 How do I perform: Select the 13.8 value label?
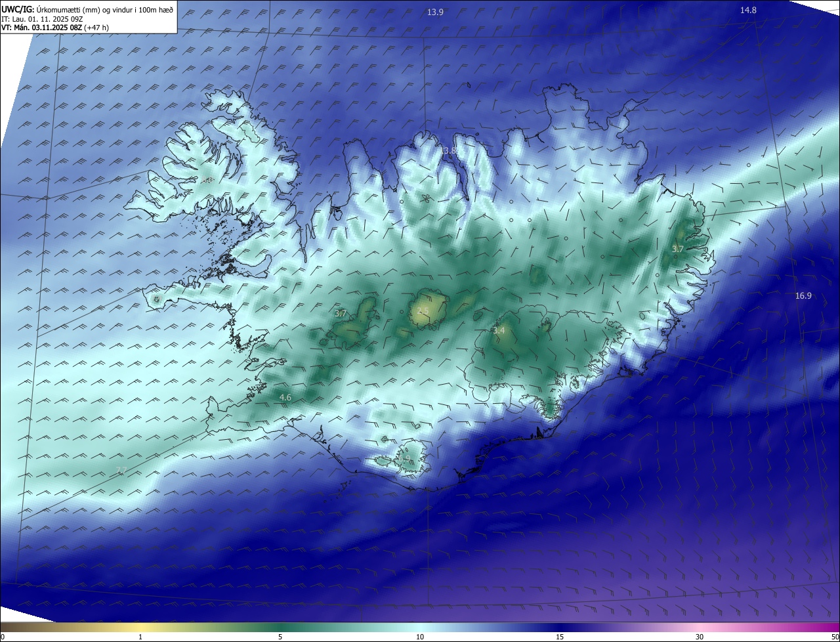click(x=448, y=151)
